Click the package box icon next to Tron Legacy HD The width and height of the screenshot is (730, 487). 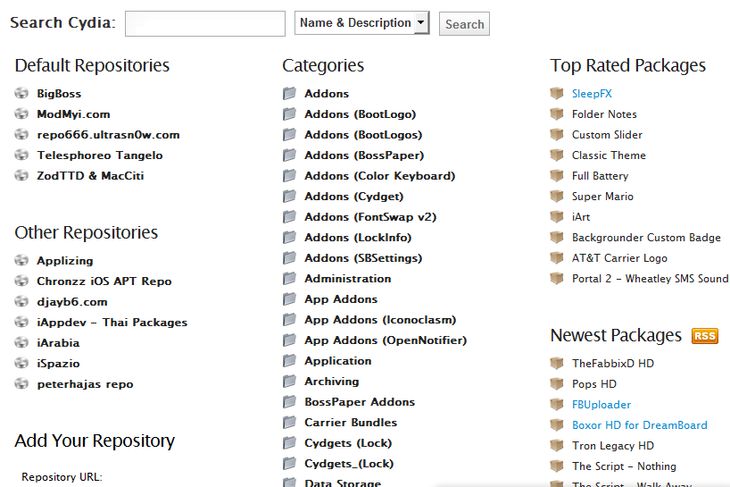[x=557, y=446]
